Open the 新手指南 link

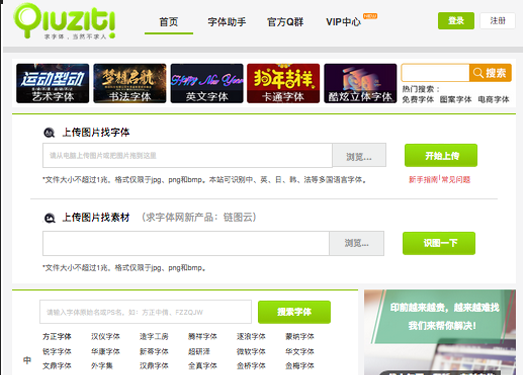(x=423, y=179)
